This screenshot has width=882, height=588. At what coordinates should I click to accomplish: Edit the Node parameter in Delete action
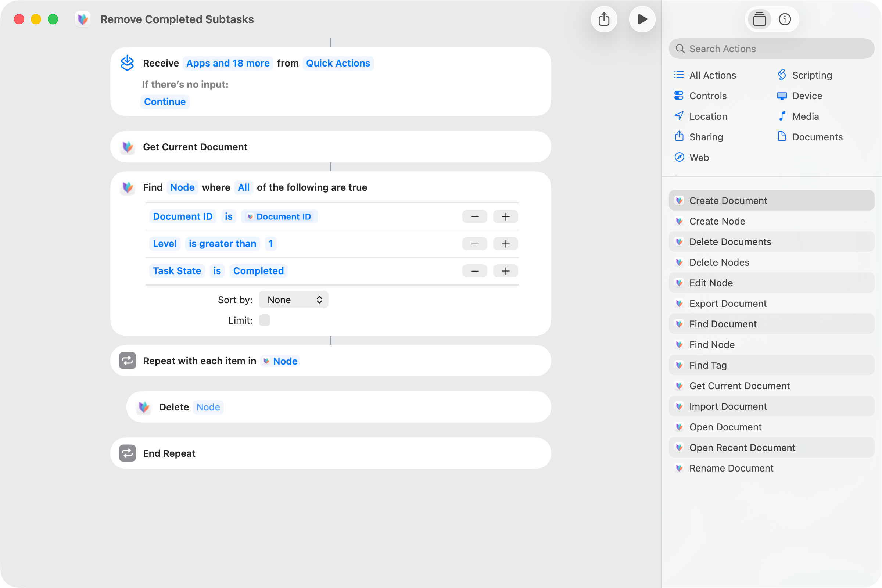pos(208,407)
